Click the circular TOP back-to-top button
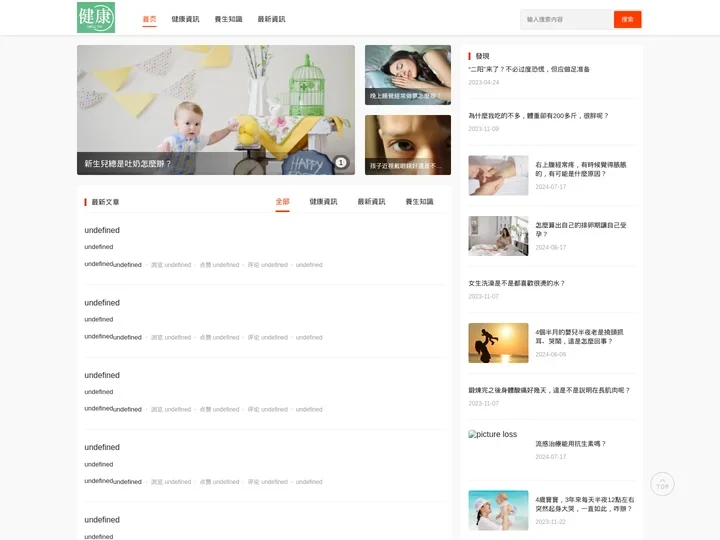This screenshot has height=540, width=720. [x=662, y=484]
